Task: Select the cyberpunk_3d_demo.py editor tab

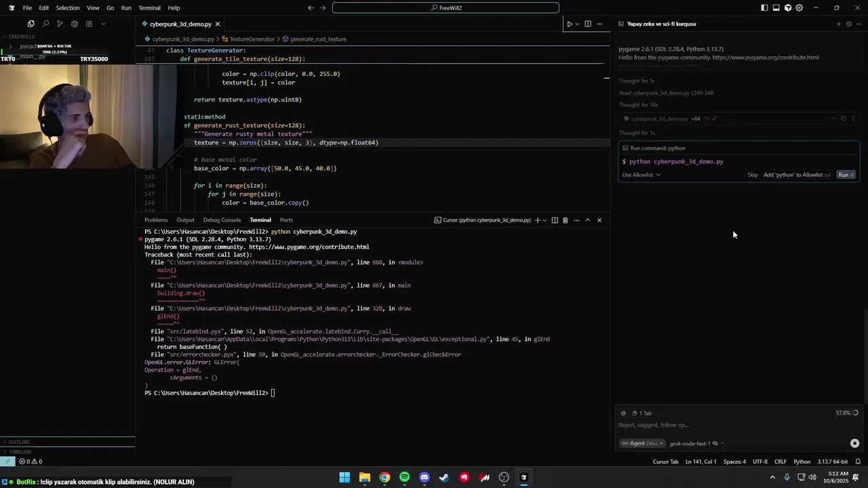Action: pos(180,24)
